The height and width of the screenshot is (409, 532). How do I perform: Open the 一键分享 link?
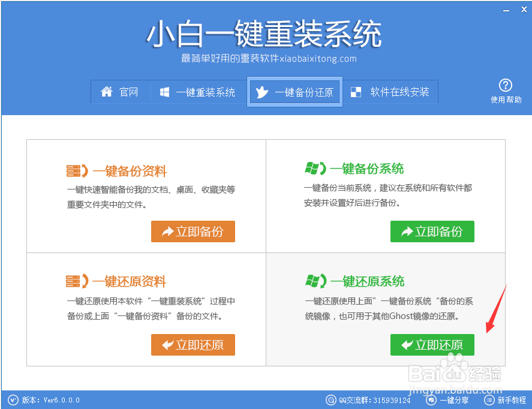pos(454,401)
